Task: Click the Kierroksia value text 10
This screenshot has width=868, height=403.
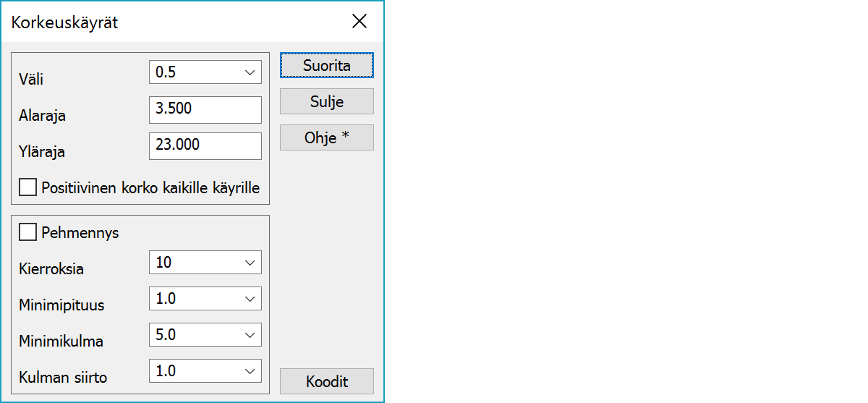Action: 163,263
